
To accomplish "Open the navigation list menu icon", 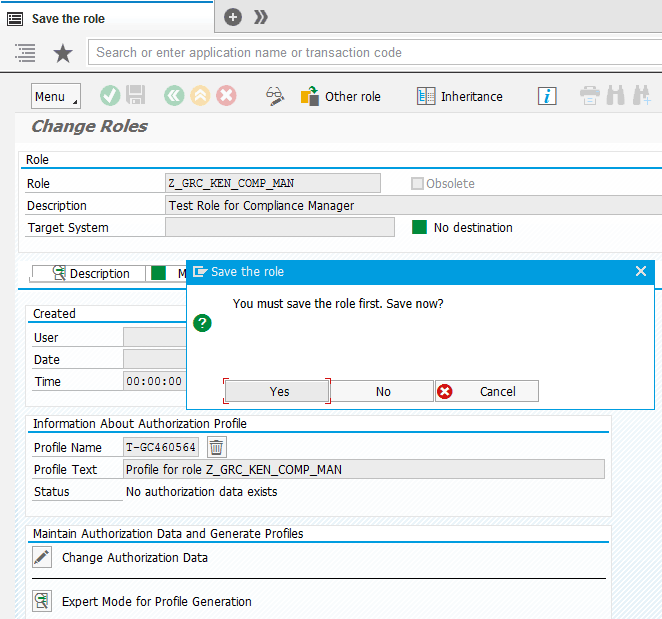I will coord(25,53).
